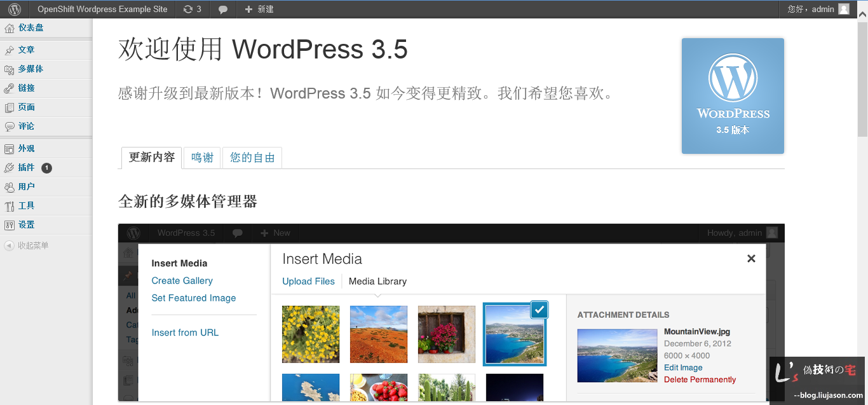Click the Insert Media screenshot image
The width and height of the screenshot is (868, 405).
coord(451,313)
